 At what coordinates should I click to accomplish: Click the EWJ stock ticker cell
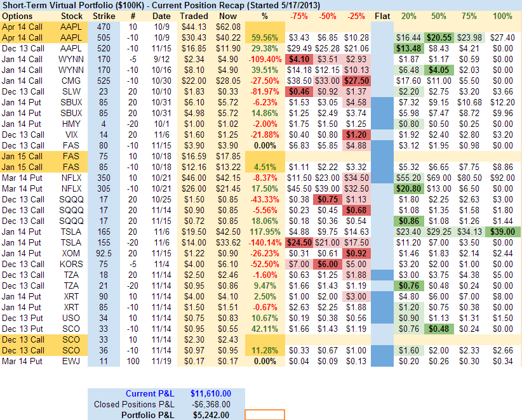[x=72, y=362]
